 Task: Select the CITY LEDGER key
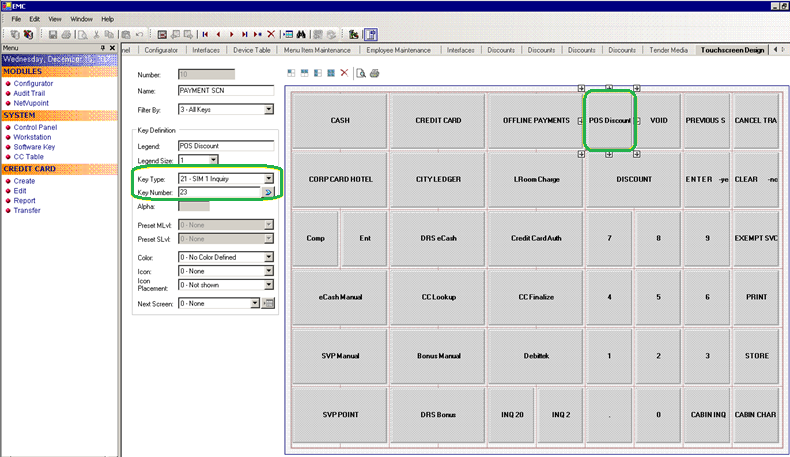(x=438, y=179)
